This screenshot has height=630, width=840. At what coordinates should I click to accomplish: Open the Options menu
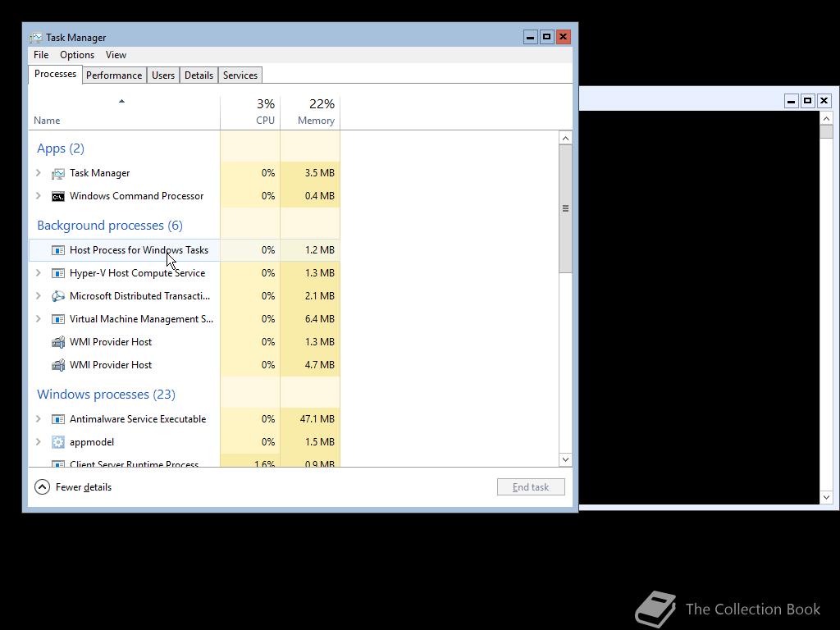[x=77, y=55]
